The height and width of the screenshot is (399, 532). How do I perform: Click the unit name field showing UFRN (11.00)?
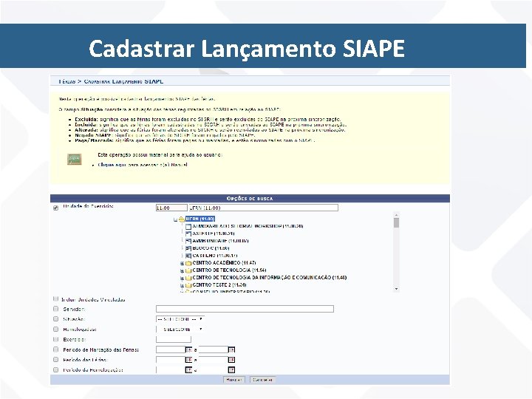tap(263, 208)
